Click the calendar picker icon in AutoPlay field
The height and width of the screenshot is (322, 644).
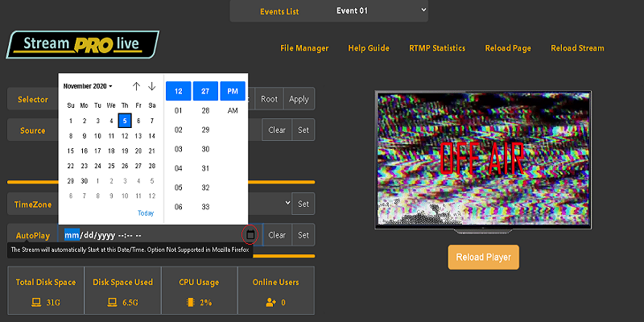(x=250, y=234)
